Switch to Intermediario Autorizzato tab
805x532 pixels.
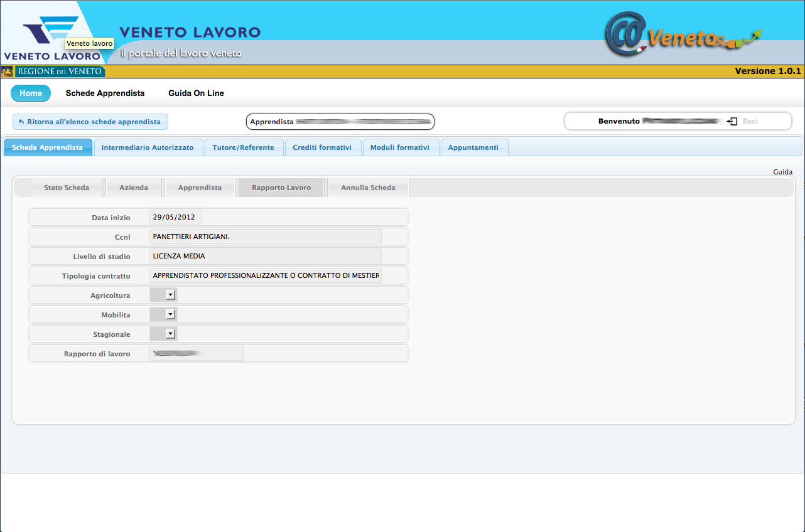point(148,147)
